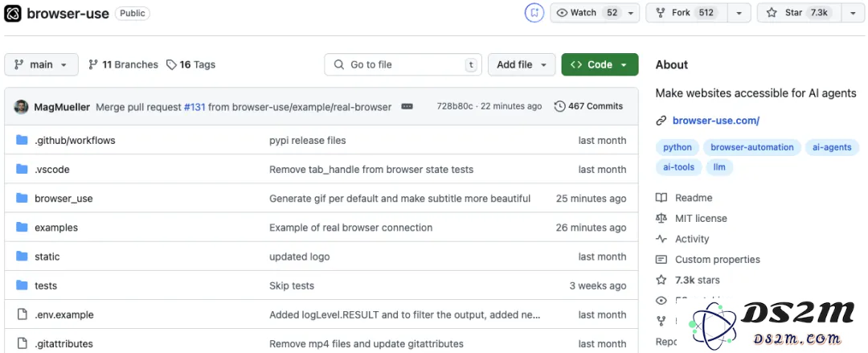The width and height of the screenshot is (868, 353).
Task: Click the Watch button with eye icon
Action: (586, 13)
